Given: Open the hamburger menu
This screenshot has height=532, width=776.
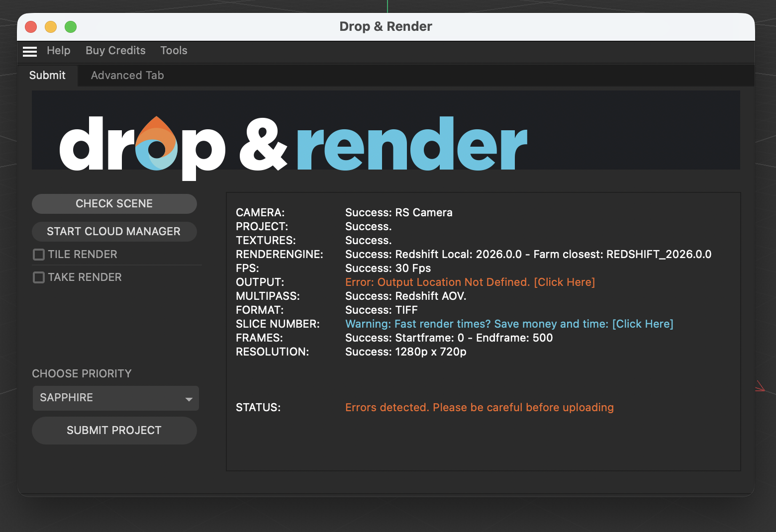Looking at the screenshot, I should click(x=29, y=51).
